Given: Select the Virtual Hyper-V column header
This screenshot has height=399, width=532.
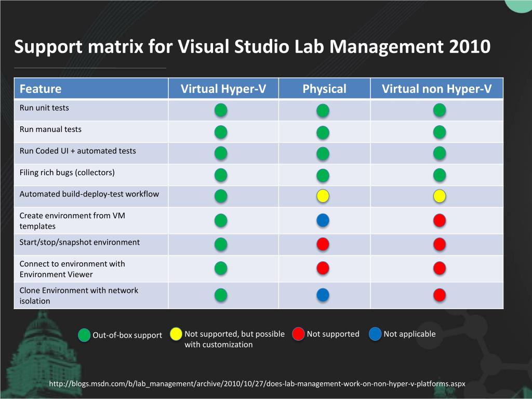Looking at the screenshot, I should (223, 89).
